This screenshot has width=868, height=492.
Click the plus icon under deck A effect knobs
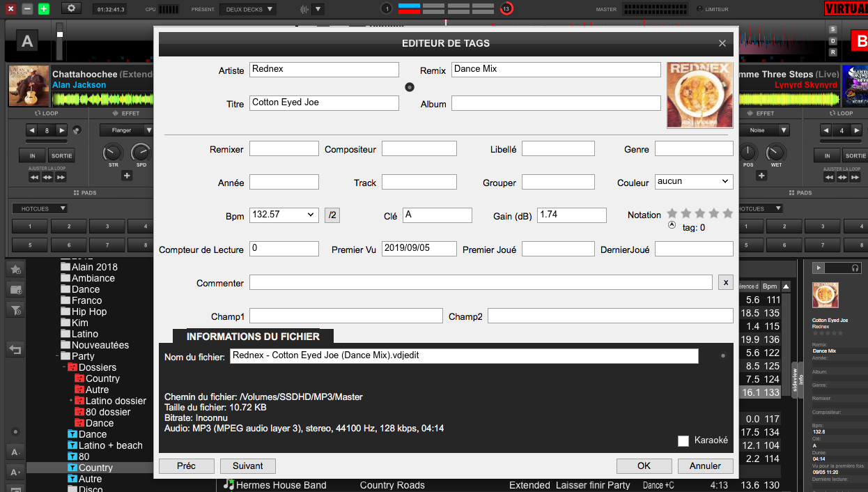(x=127, y=176)
